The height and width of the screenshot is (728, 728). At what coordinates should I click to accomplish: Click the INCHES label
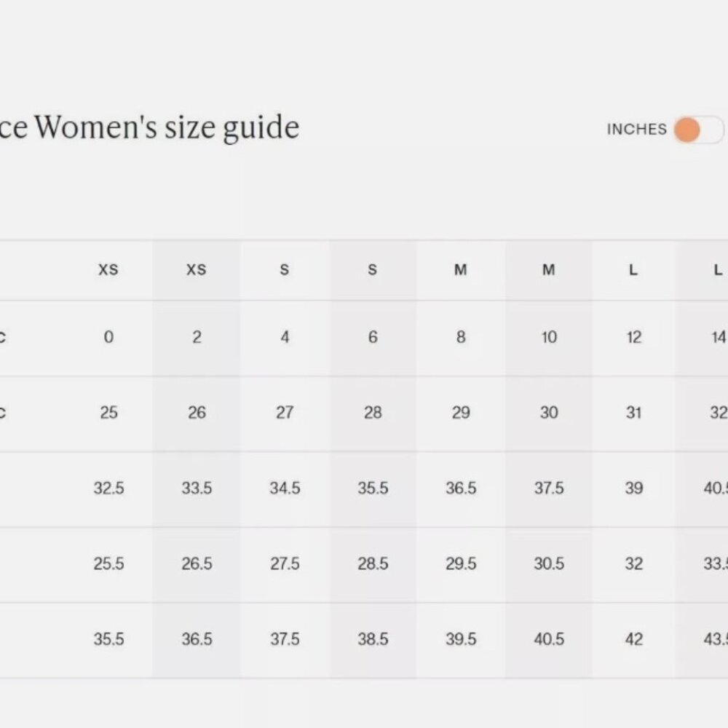coord(636,129)
